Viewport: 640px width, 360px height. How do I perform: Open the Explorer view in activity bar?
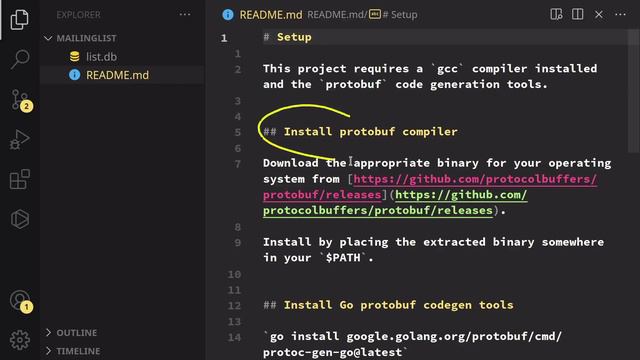click(20, 19)
